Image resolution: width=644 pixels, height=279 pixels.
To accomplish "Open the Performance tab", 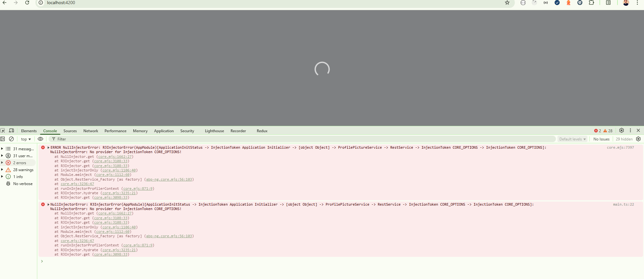I will coord(115,131).
